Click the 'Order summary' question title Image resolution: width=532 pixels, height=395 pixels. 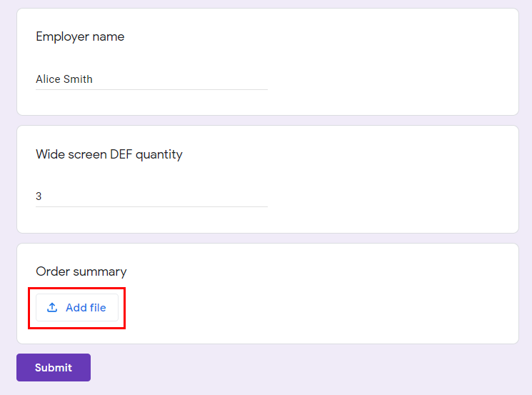(x=81, y=271)
